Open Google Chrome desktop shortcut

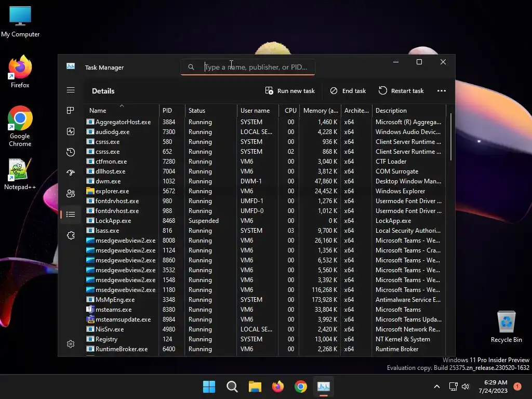pos(20,126)
